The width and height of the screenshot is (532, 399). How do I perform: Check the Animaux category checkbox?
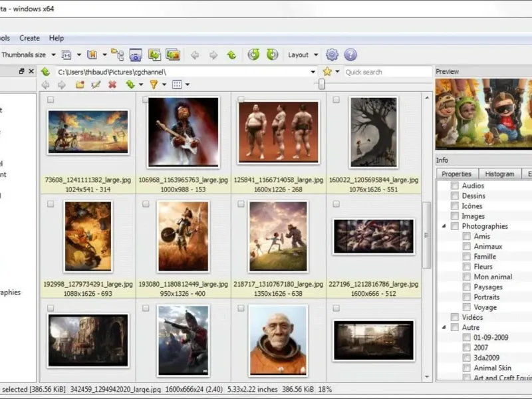[x=467, y=247]
